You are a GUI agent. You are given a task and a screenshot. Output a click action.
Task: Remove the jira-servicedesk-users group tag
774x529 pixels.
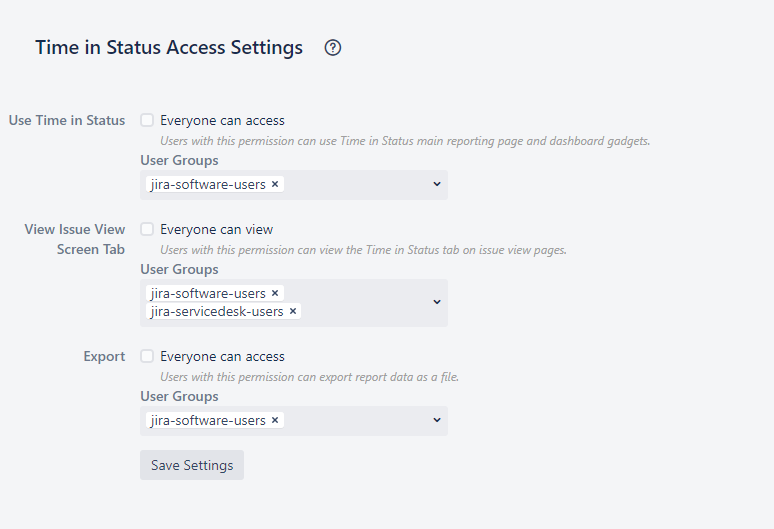(293, 311)
